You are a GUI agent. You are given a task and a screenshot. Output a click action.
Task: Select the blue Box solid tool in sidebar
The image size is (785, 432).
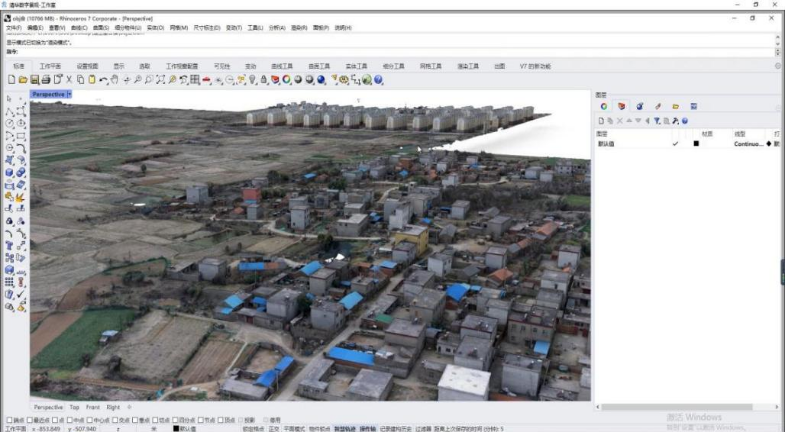(9, 173)
